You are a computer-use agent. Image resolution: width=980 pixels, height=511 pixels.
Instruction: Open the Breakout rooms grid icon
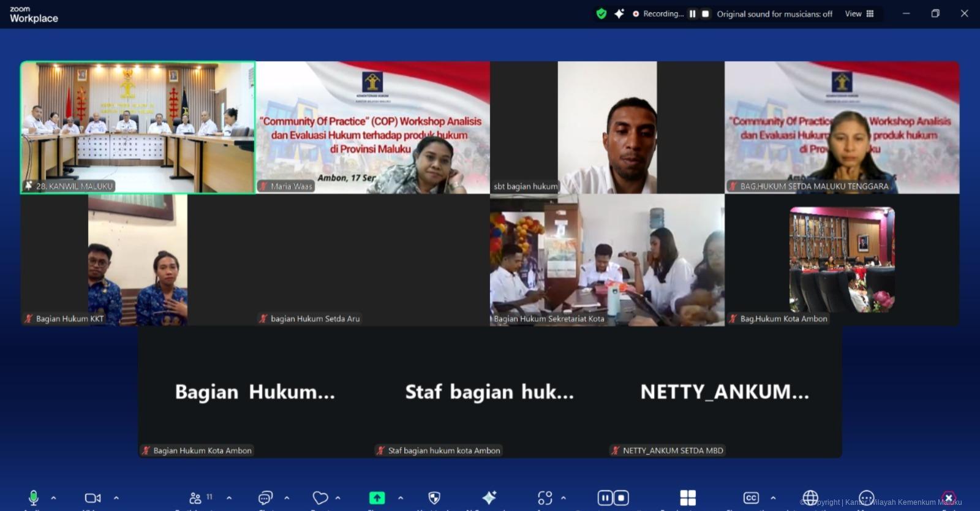688,498
